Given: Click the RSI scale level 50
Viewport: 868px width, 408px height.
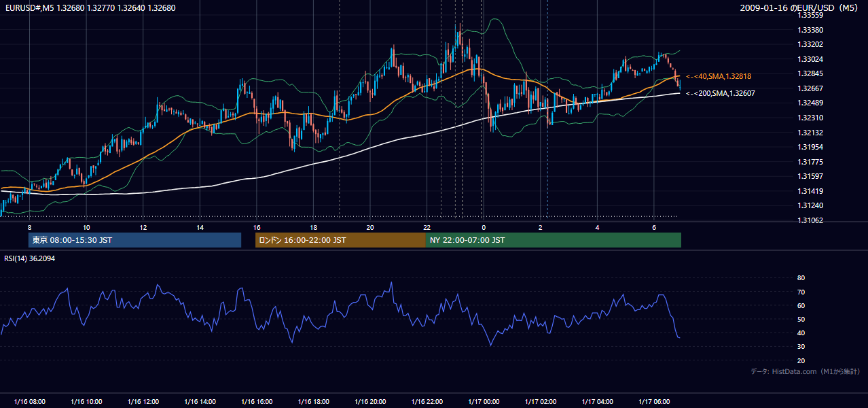Looking at the screenshot, I should pyautogui.click(x=801, y=319).
